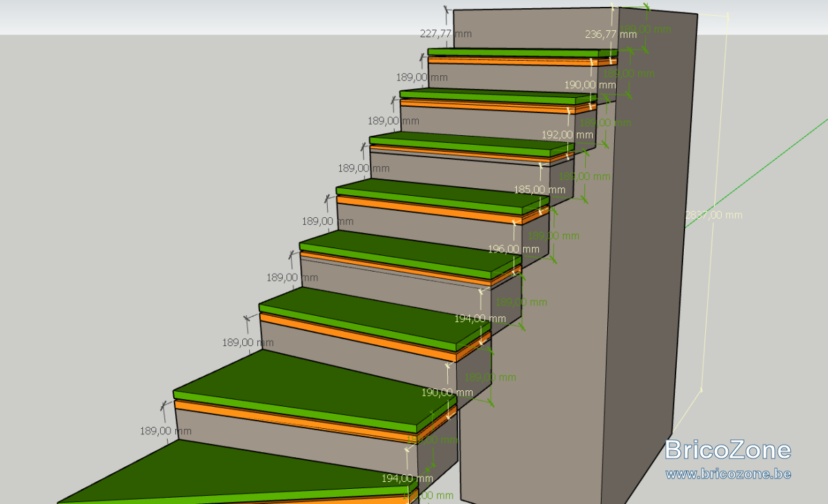Screen dimensions: 828x504
Task: Click the white sky band at top left
Action: [x=207, y=17]
